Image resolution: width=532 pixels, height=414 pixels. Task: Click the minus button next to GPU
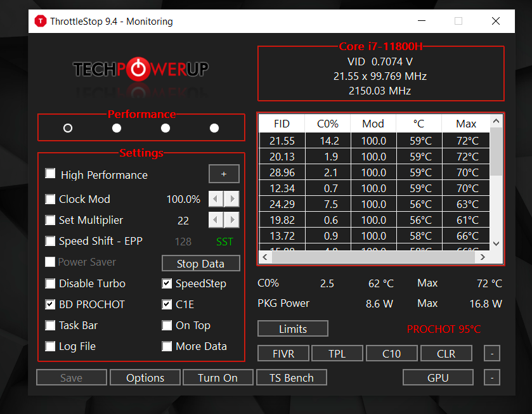tap(492, 377)
